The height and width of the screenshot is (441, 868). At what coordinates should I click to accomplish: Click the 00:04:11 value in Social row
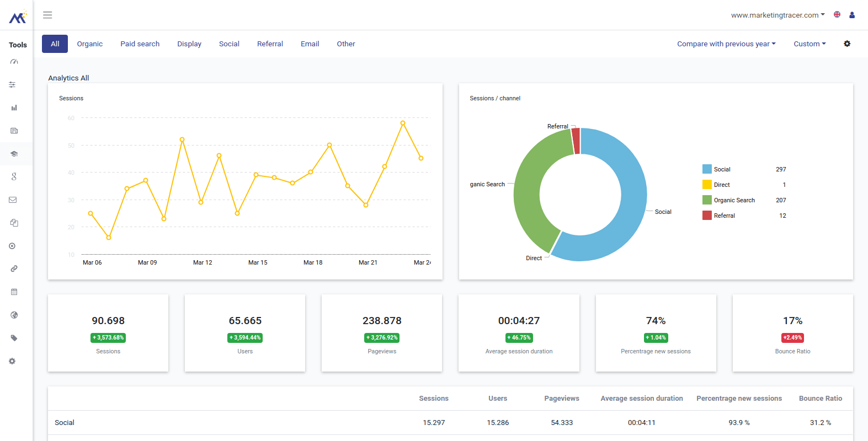[x=642, y=423]
